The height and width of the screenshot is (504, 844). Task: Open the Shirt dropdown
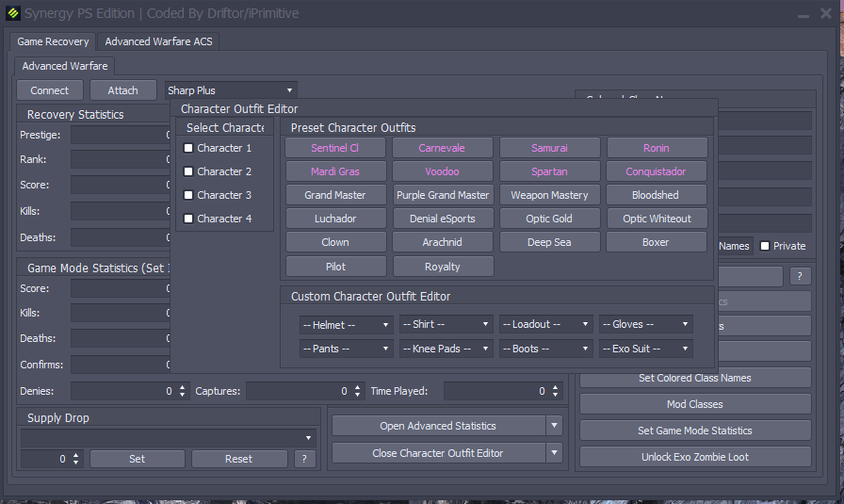coord(446,324)
